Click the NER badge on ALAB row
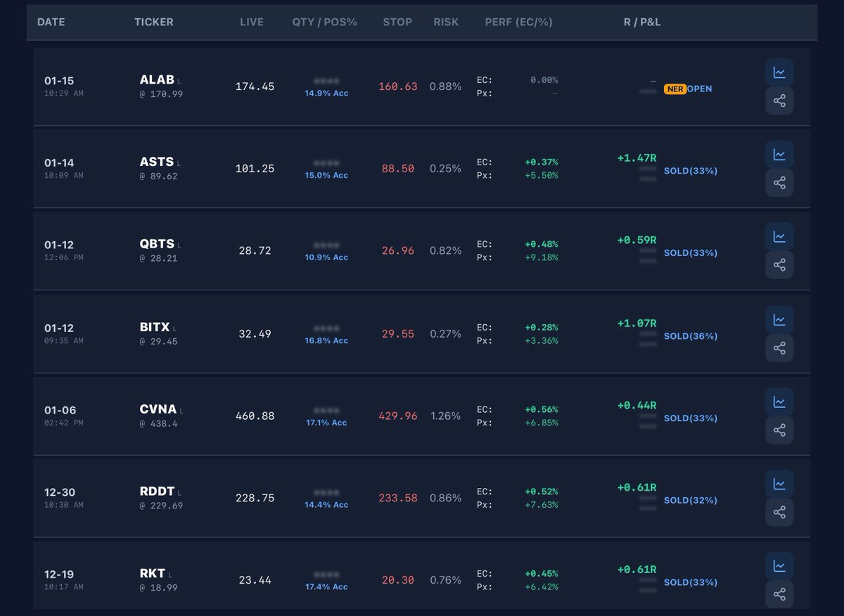The width and height of the screenshot is (844, 616). point(674,89)
